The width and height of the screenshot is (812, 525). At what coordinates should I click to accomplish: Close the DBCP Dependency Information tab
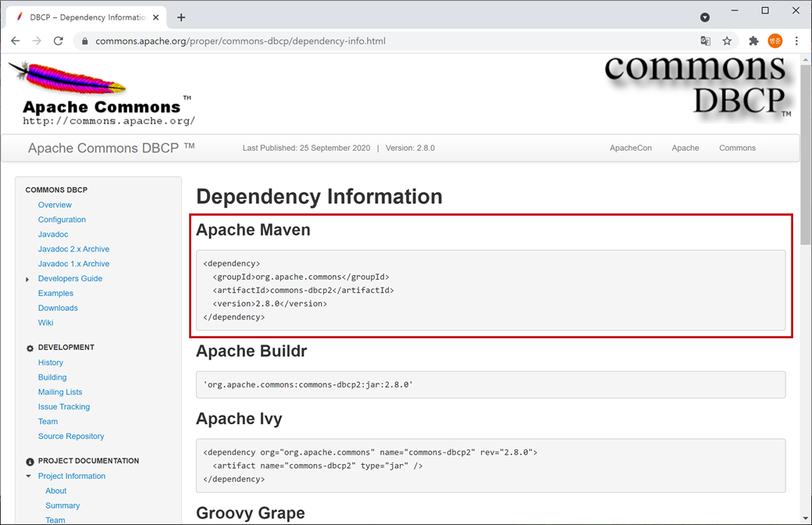click(156, 18)
